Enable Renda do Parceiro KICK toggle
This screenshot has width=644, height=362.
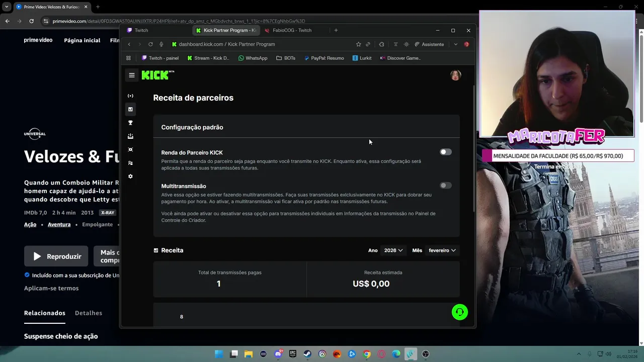pyautogui.click(x=446, y=152)
